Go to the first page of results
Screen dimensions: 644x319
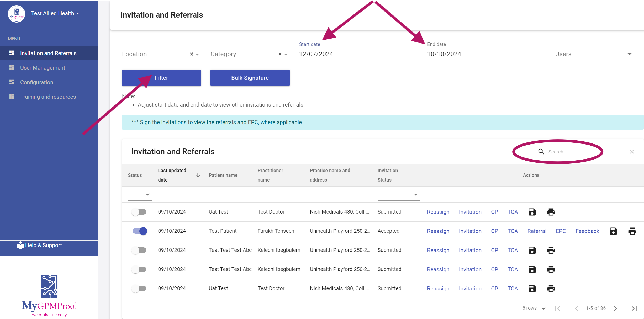(558, 308)
